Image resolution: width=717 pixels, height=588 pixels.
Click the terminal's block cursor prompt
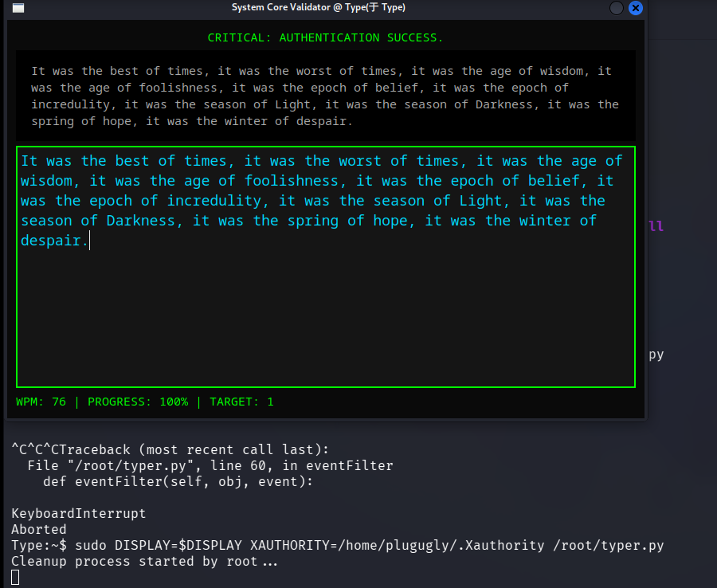15,578
